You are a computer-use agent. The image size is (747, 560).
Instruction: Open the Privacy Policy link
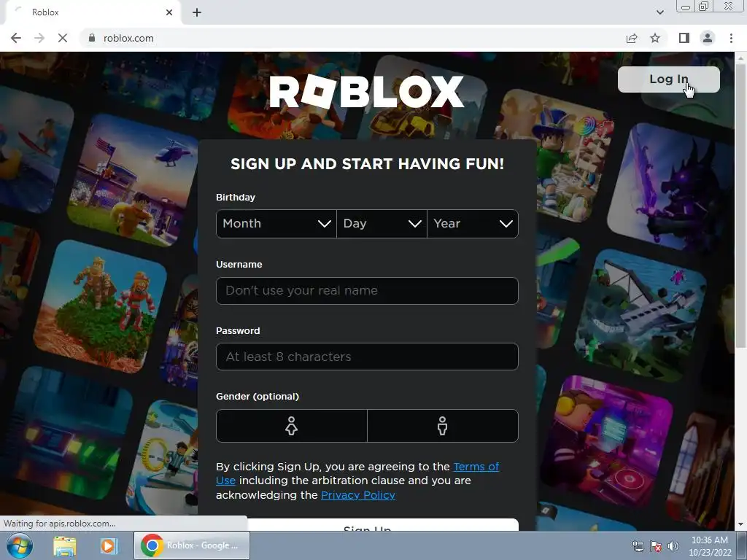tap(358, 495)
